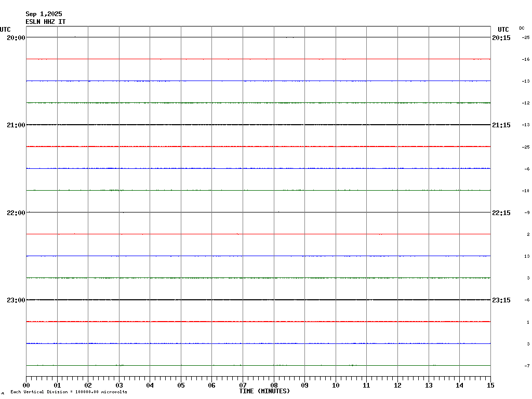Select the "-16" DC offset value
Viewport: 532px width, 399px height.
click(526, 59)
